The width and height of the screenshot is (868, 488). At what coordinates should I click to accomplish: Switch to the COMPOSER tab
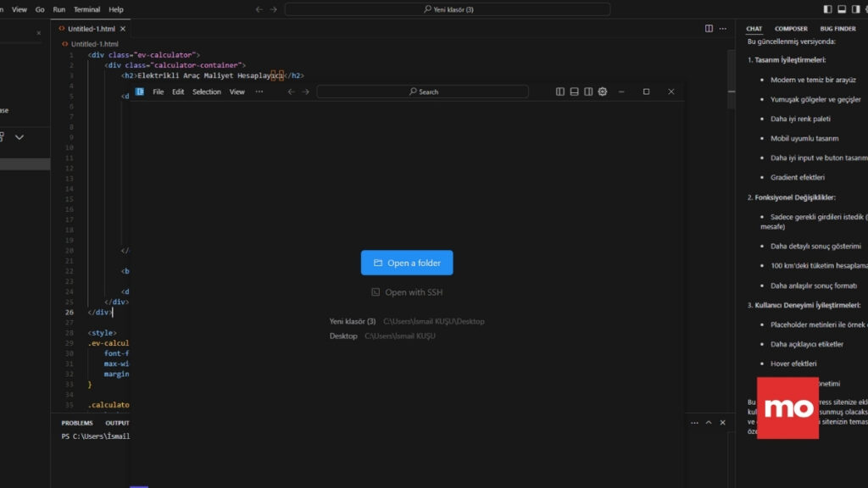click(x=791, y=29)
